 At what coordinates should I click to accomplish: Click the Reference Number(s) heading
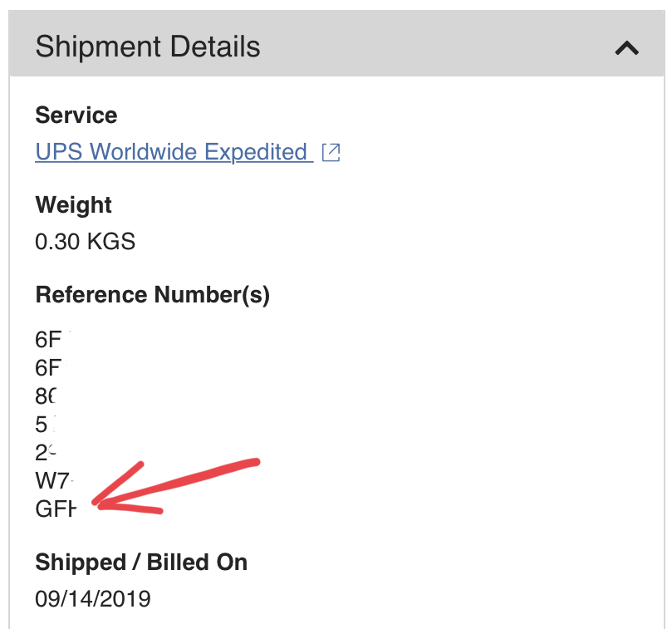153,295
